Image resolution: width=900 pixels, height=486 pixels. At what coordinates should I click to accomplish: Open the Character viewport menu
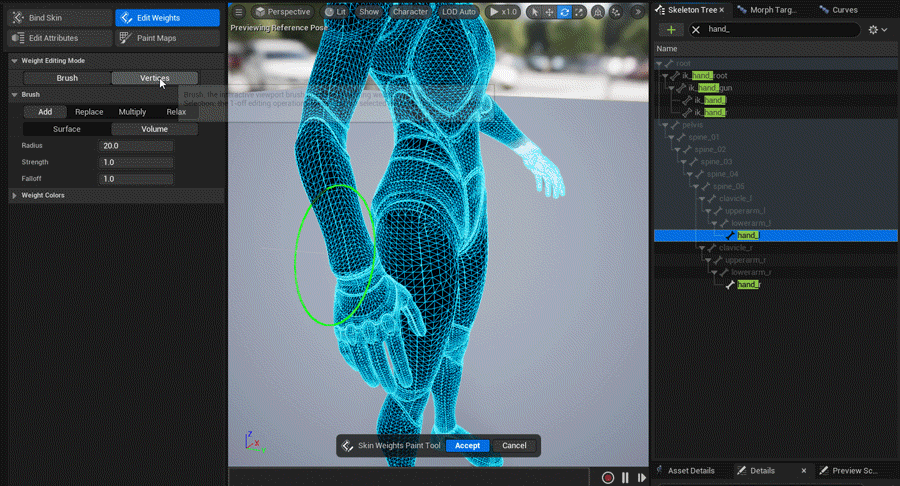tap(410, 11)
